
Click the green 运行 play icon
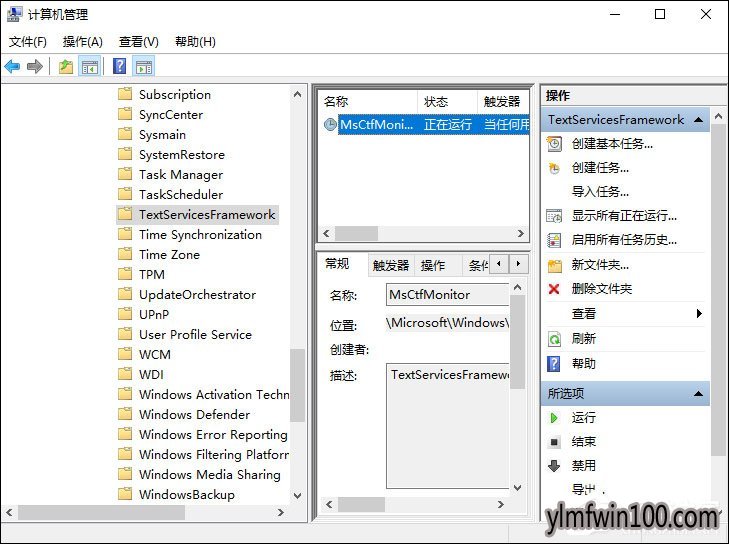[x=555, y=418]
